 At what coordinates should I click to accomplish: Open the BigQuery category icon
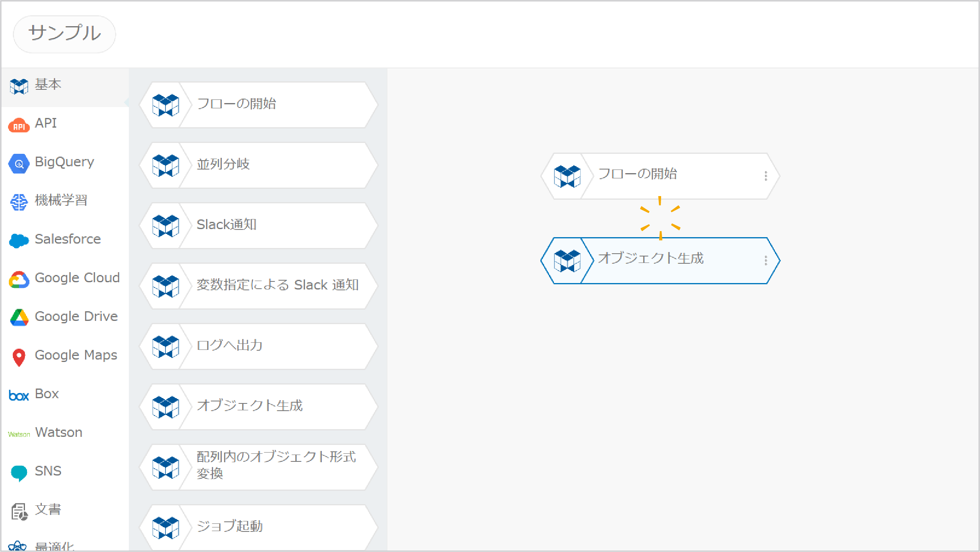coord(19,163)
